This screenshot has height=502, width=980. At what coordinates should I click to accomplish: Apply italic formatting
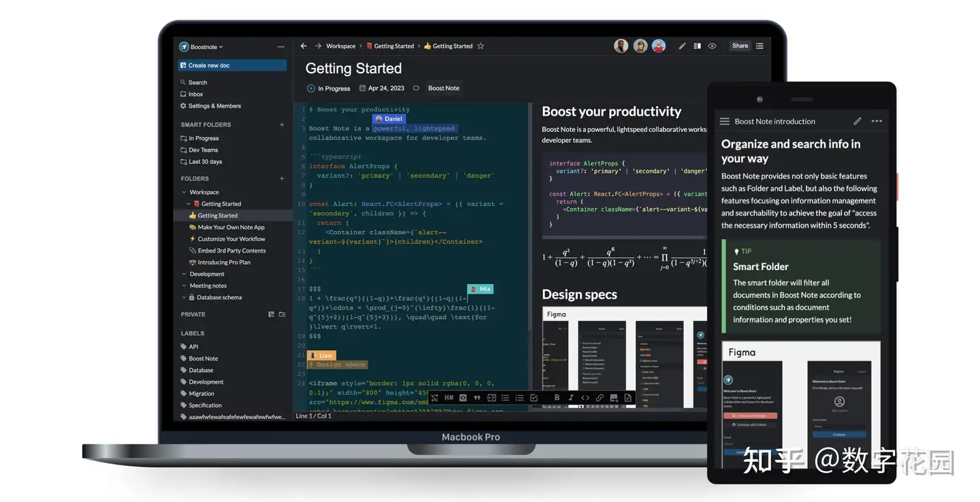571,398
